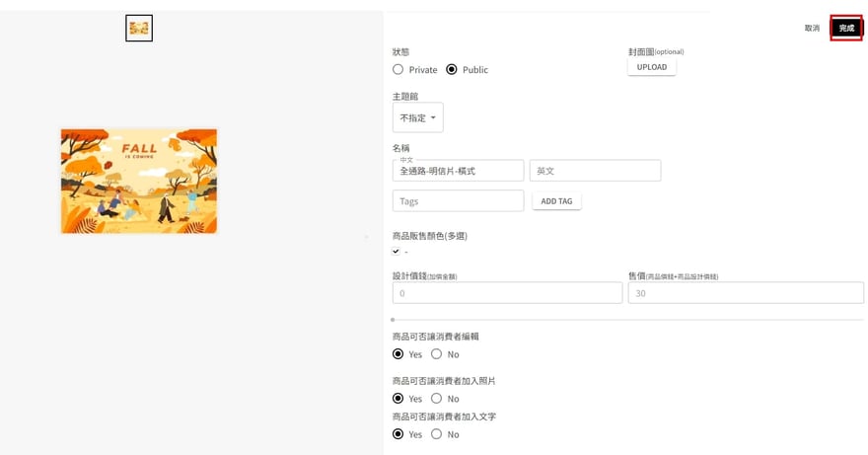Toggle the product sale color checkbox

click(x=396, y=251)
